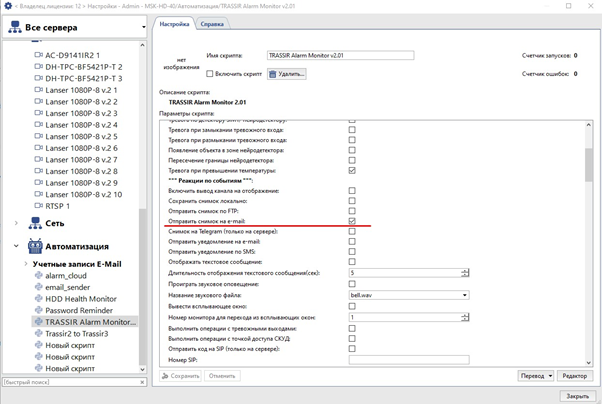Open the Перевод dropdown arrow
The height and width of the screenshot is (404, 602).
point(550,376)
